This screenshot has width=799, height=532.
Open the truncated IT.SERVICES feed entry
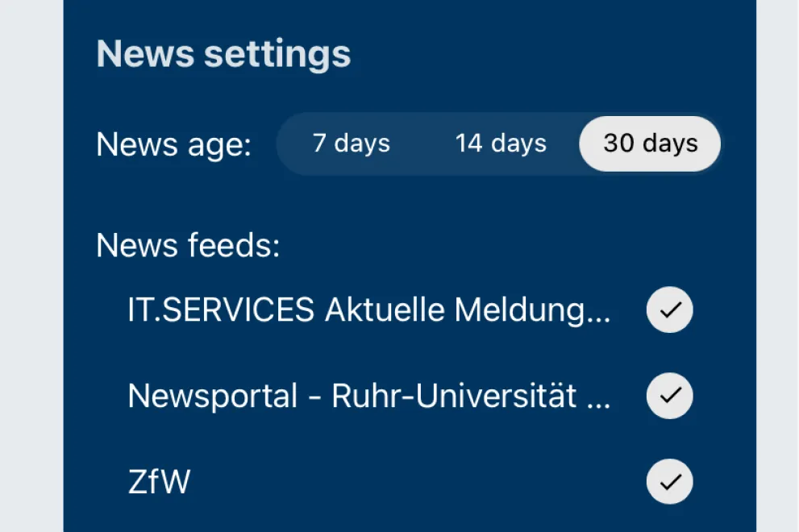[x=371, y=310]
